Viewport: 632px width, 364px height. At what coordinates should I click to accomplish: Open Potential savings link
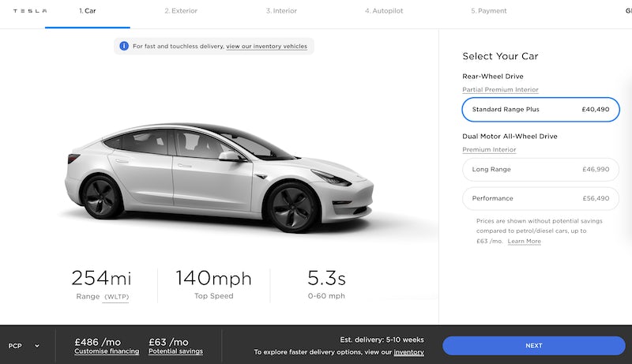click(x=175, y=351)
